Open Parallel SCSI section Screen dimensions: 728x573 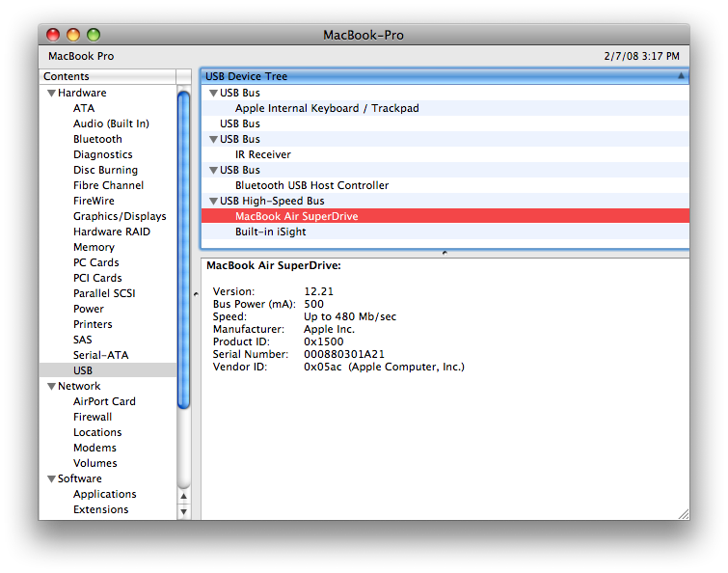pos(104,293)
